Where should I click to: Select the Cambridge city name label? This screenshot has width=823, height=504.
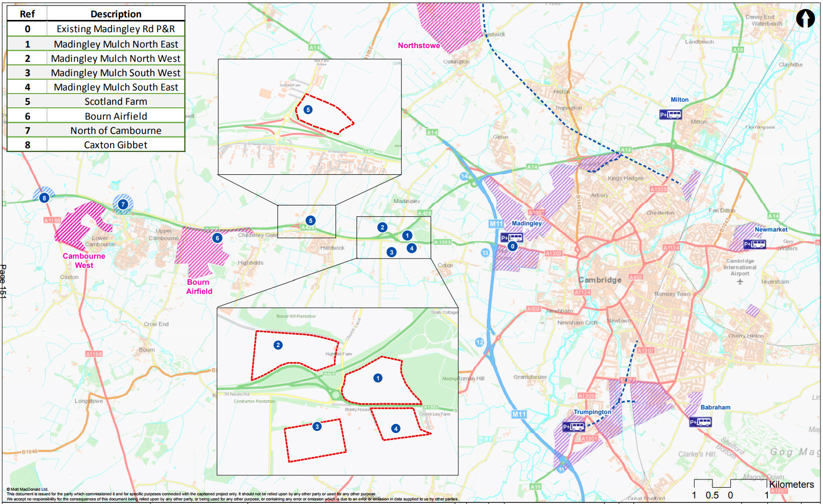pos(600,280)
